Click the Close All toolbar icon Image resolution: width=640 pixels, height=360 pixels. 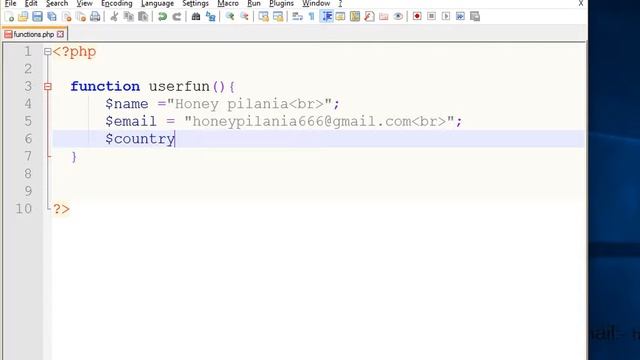81,16
